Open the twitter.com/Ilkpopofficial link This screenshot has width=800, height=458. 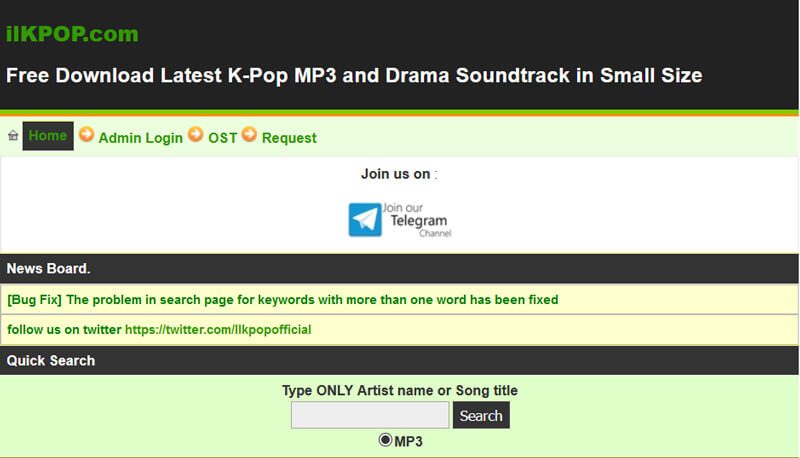[218, 329]
